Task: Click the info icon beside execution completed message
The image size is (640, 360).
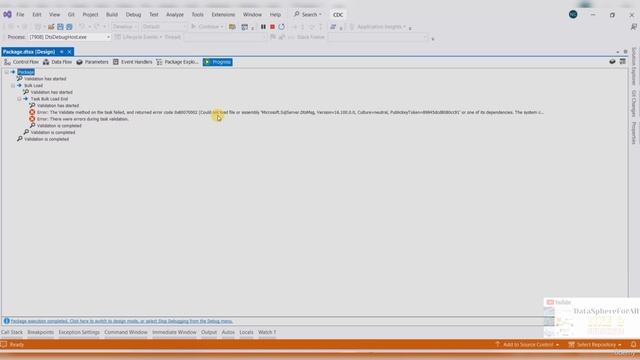Action: pos(7,321)
